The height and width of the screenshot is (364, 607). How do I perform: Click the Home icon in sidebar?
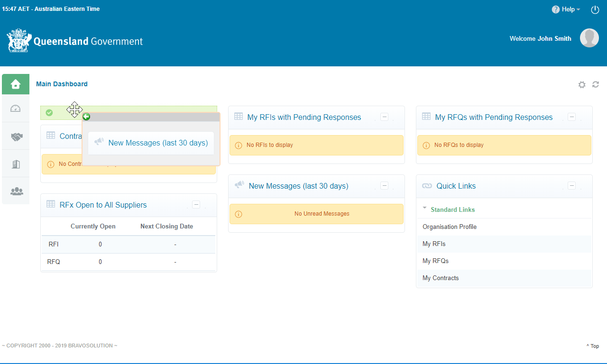coord(16,84)
